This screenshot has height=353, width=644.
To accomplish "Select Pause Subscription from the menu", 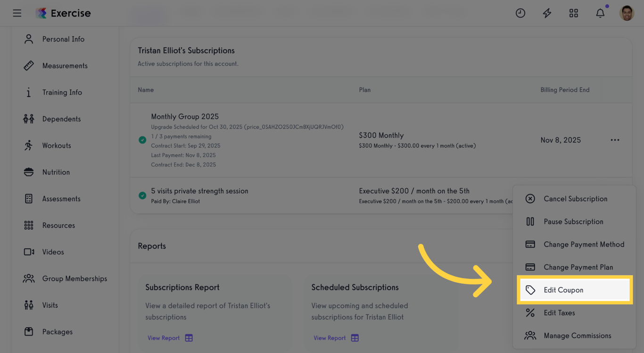I will 573,221.
